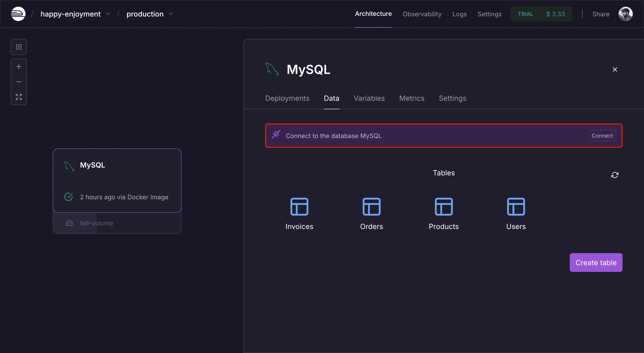Zoom out on the canvas
Image resolution: width=644 pixels, height=353 pixels.
19,82
